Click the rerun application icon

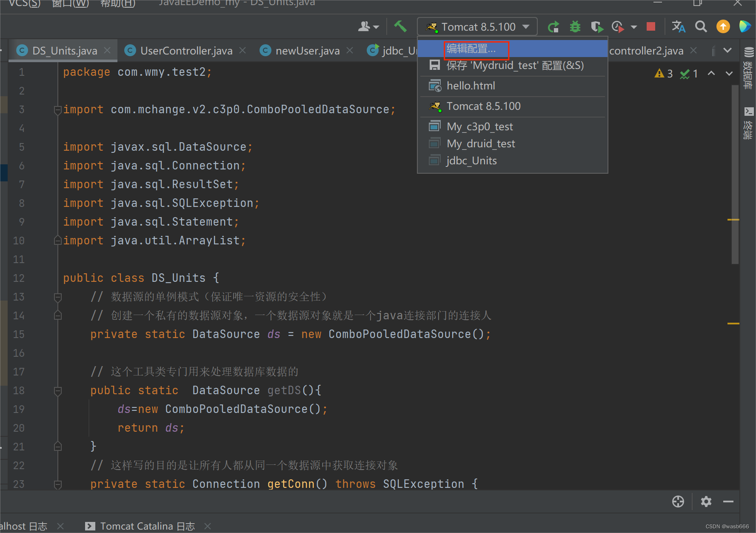coord(553,26)
